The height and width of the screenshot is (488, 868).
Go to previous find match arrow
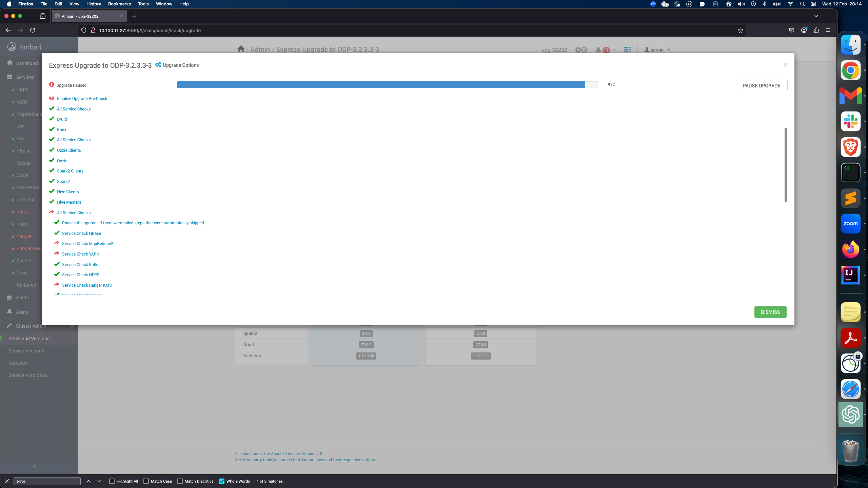tap(88, 481)
